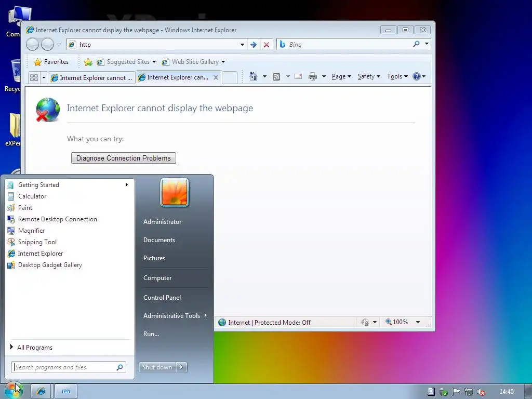Open a new blank tab
Viewport: 532px width, 399px height.
[x=230, y=77]
